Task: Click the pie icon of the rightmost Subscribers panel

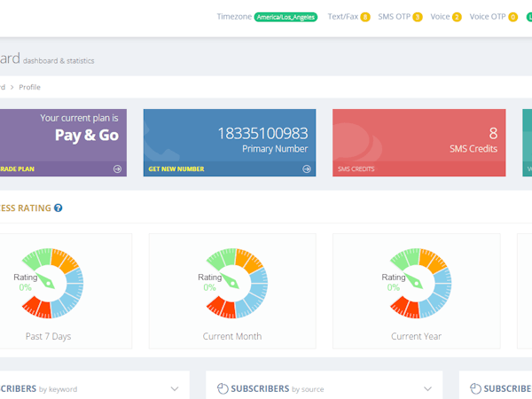Action: (x=475, y=388)
